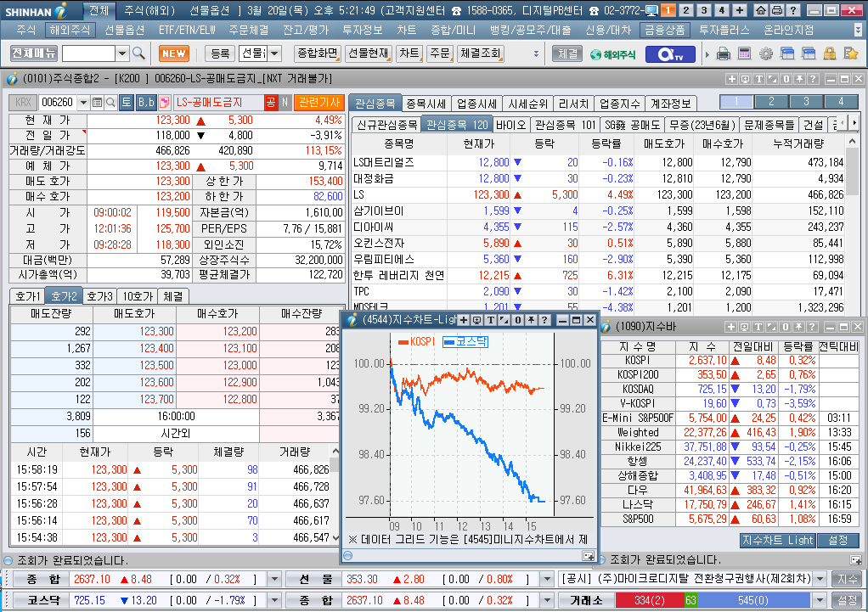Open the dropdown of the [공시] news ticker
Image resolution: width=868 pixels, height=612 pixels.
[x=820, y=580]
